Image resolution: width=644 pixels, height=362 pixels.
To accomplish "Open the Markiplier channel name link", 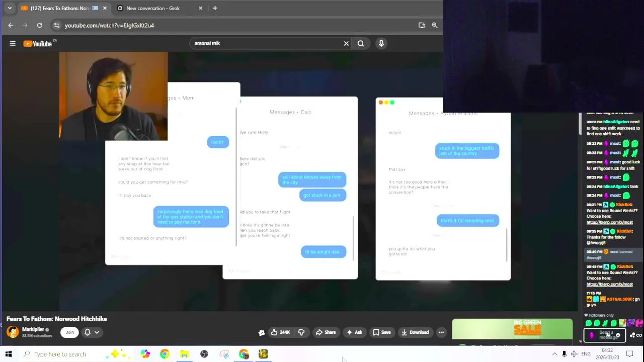I will pyautogui.click(x=33, y=329).
